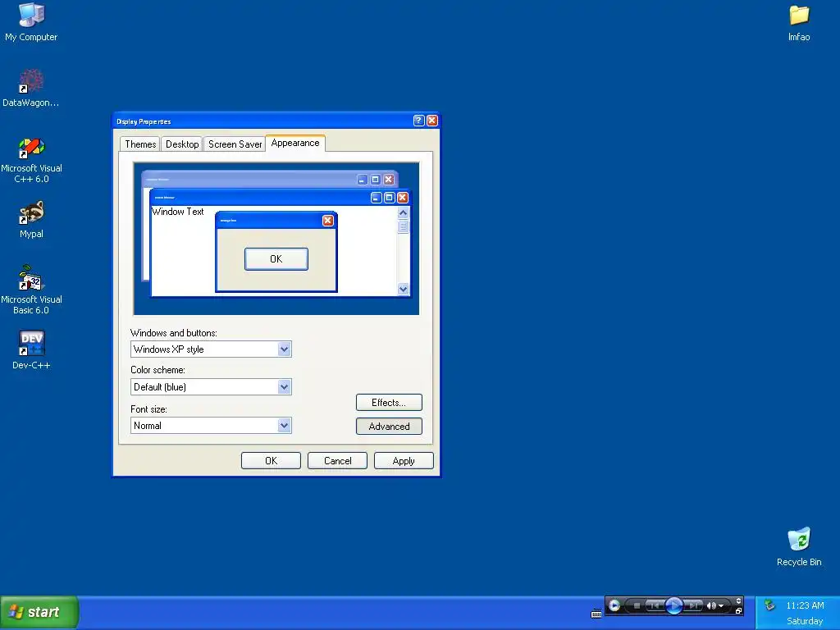Select the Recycle Bin icon
Screen dimensions: 840x630
tap(799, 546)
